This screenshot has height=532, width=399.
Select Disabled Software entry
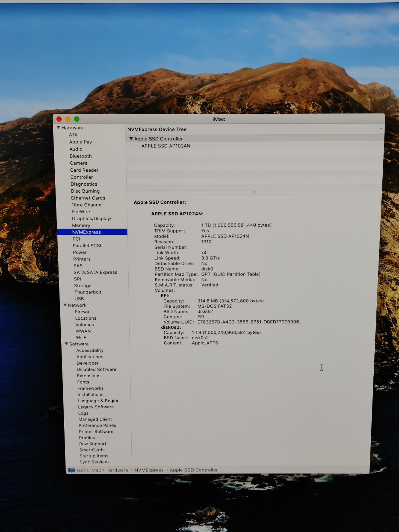point(96,369)
